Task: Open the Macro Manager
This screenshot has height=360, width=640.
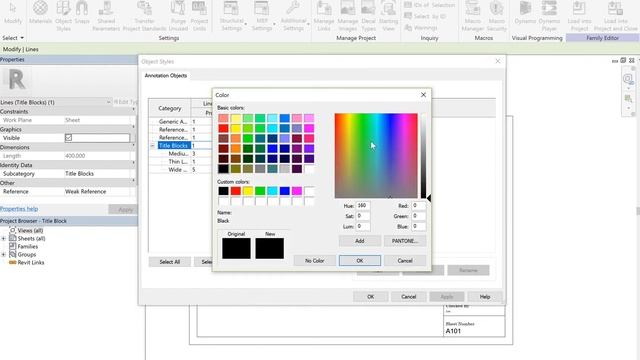Action: click(x=473, y=16)
